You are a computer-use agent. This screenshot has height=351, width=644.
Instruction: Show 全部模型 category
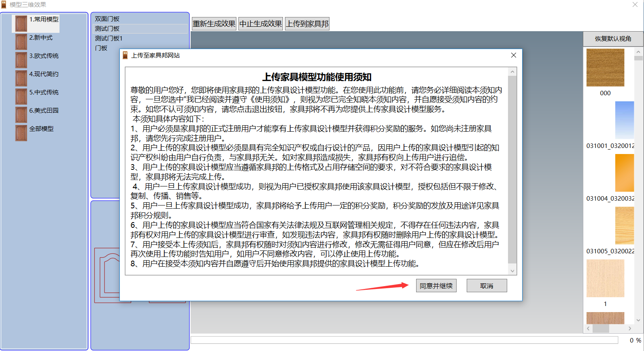41,128
